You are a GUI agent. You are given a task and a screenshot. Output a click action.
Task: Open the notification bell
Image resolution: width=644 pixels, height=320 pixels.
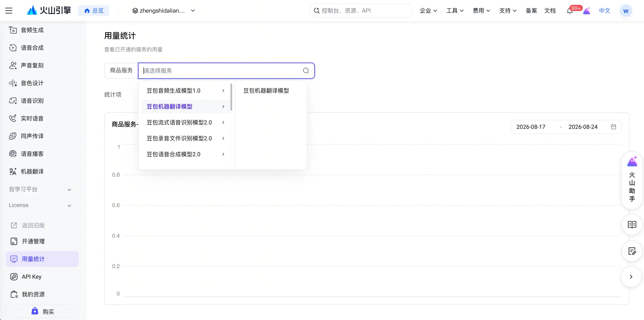tap(570, 11)
